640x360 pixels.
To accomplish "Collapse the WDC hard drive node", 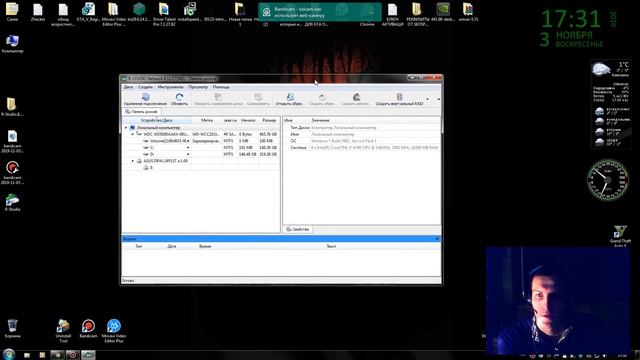I will point(133,134).
